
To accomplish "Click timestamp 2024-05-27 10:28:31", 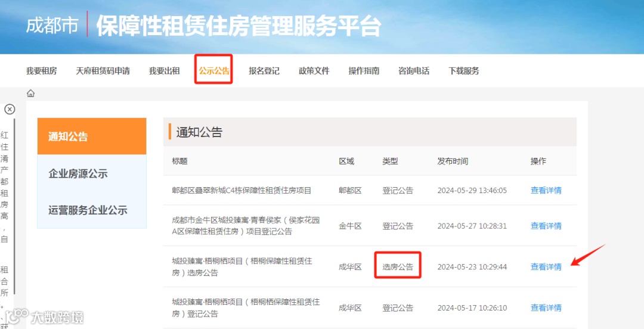I will pyautogui.click(x=472, y=226).
